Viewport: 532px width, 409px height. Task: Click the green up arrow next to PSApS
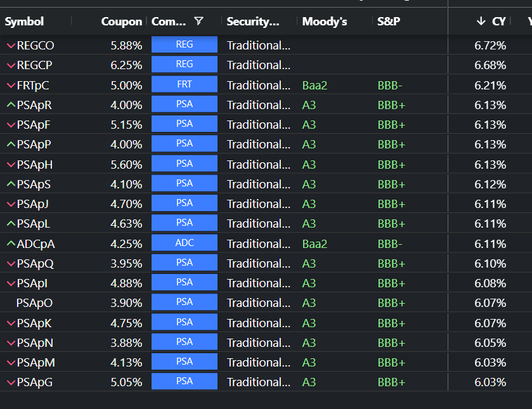point(11,183)
